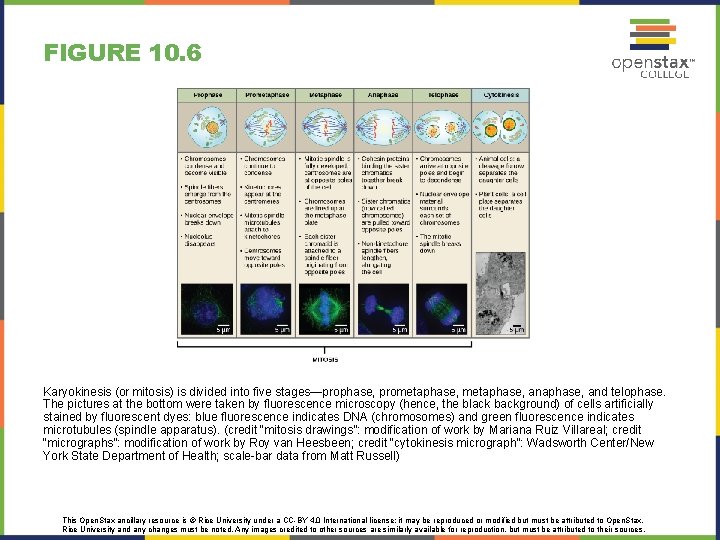Open the Prophase fluorescence micrograph

pyautogui.click(x=207, y=309)
